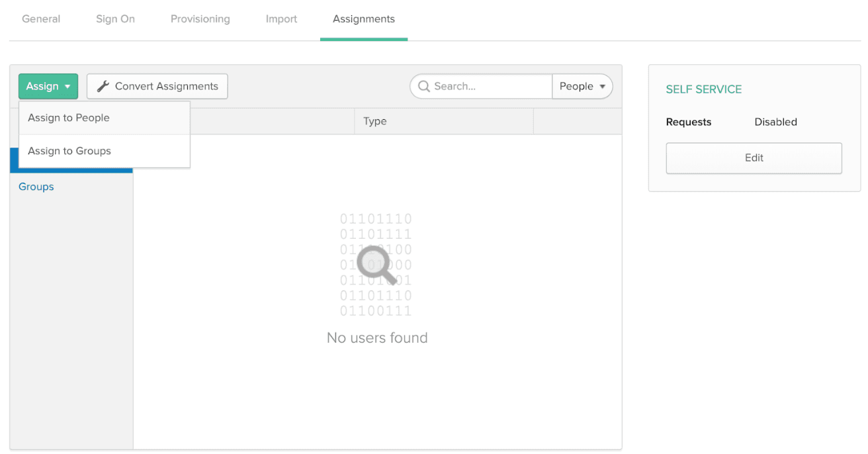Click the wrench icon on Convert Assignments
Viewport: 868px width, 454px height.
[x=103, y=86]
